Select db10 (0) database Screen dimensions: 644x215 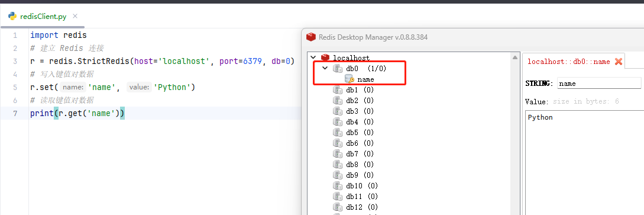[x=362, y=186]
